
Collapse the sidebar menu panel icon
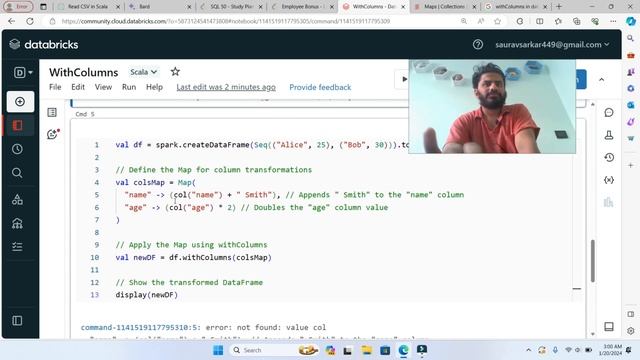pyautogui.click(x=17, y=321)
